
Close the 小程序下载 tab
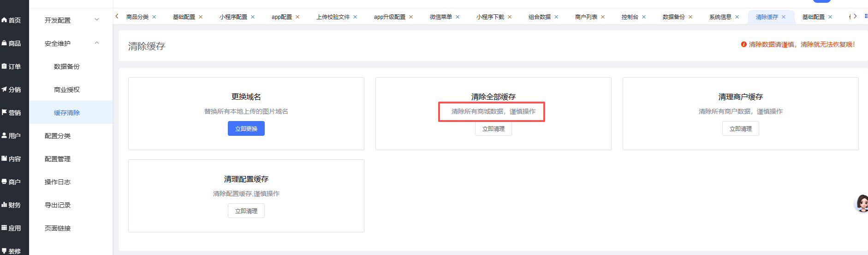click(510, 17)
